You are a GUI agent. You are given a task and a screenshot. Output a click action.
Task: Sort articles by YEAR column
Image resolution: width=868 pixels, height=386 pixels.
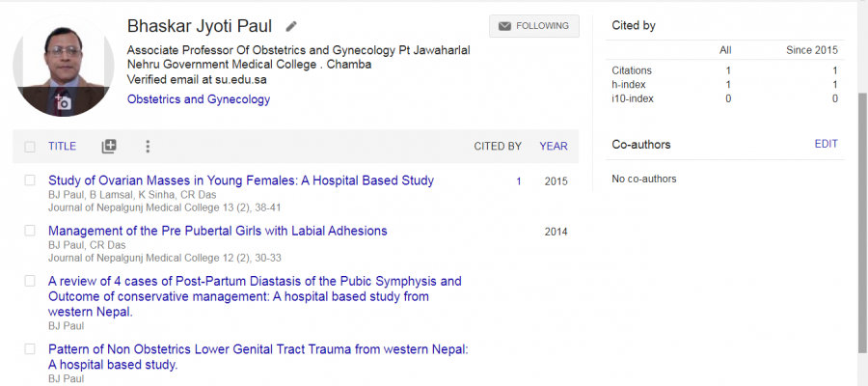[554, 147]
